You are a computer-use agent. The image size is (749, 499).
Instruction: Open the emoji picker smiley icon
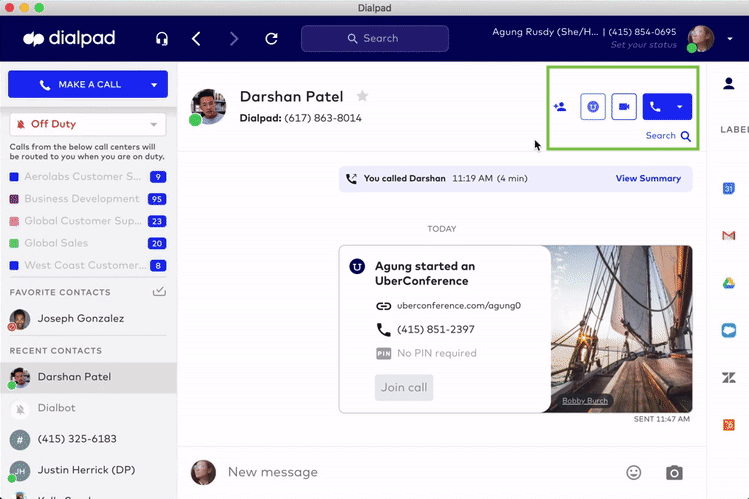tap(633, 473)
